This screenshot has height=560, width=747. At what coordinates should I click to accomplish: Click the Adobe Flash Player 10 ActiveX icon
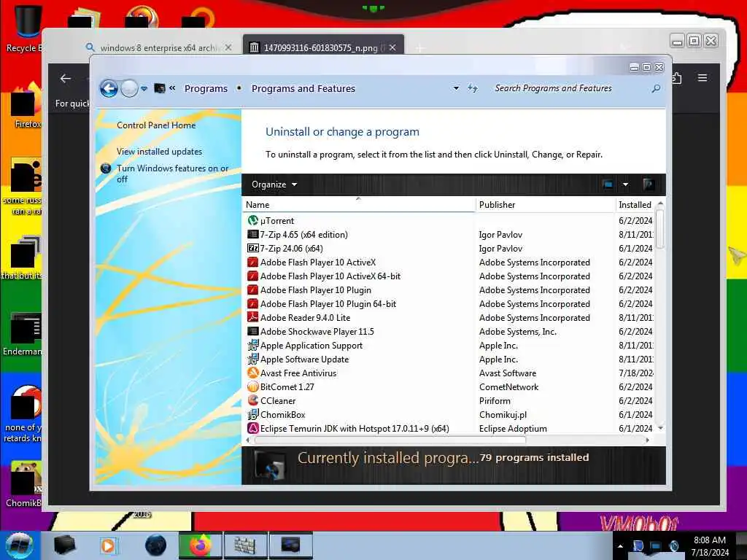(x=253, y=262)
